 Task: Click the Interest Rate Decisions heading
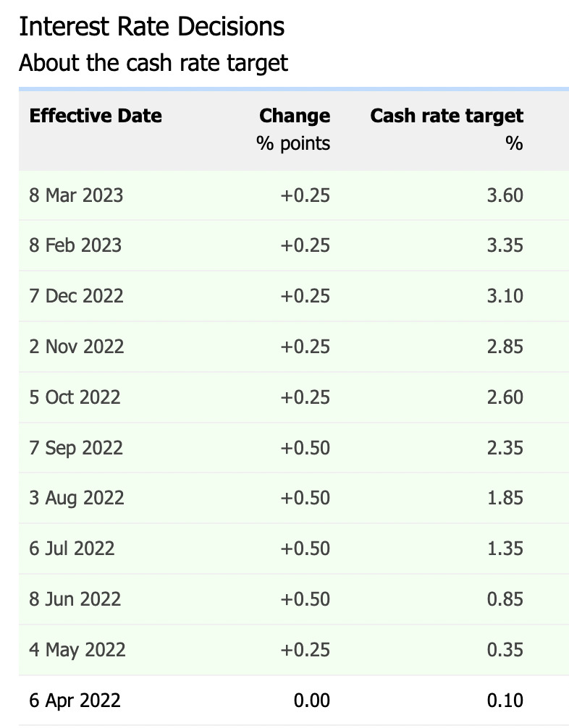click(151, 27)
